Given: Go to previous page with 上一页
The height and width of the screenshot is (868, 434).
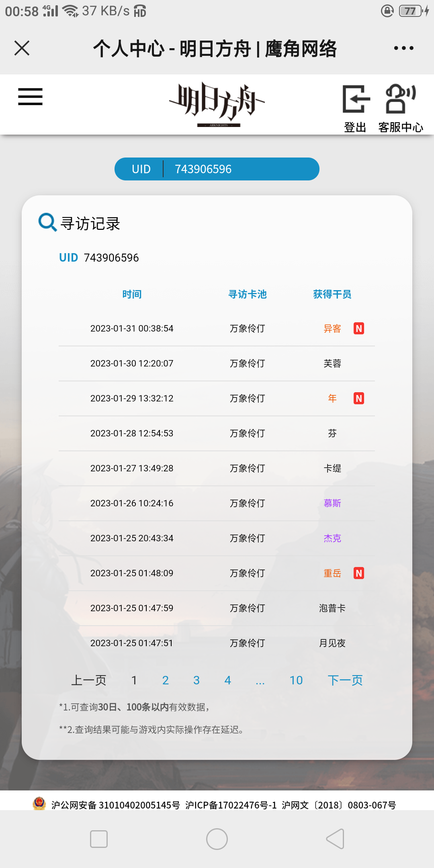Looking at the screenshot, I should click(89, 680).
